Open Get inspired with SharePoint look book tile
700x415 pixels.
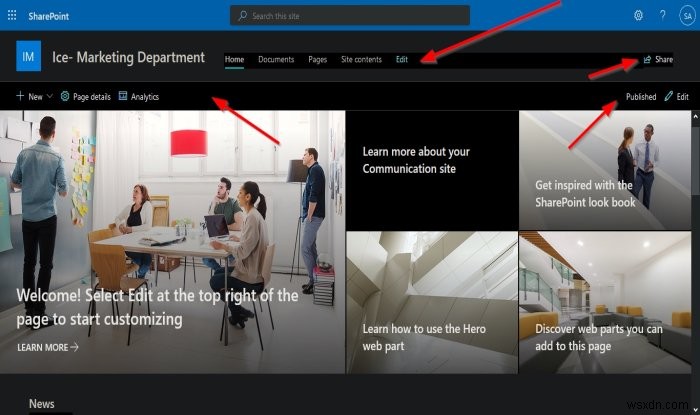point(605,170)
